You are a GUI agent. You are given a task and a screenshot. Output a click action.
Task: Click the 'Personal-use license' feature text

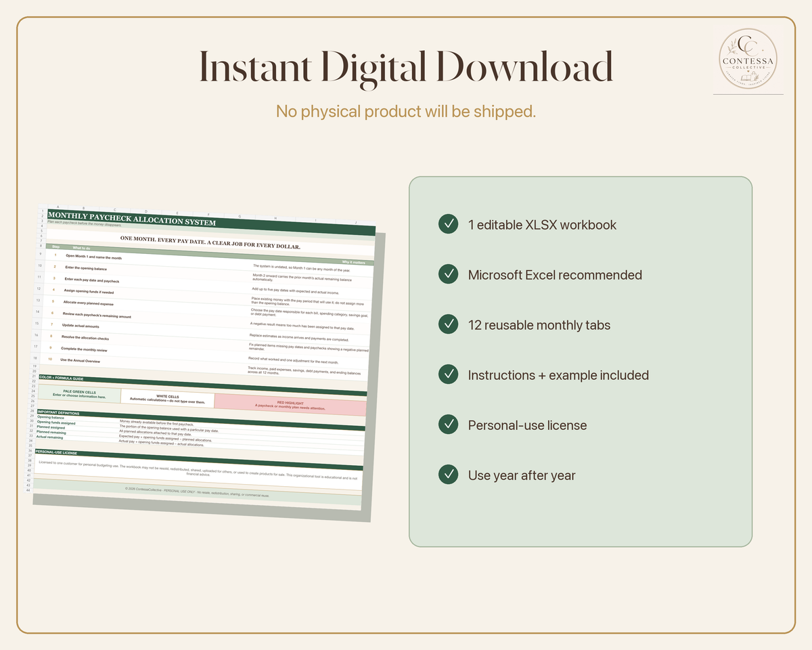pos(527,425)
